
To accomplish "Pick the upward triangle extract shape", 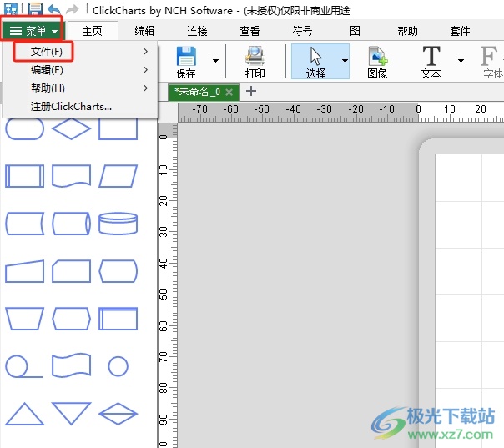I will coord(25,414).
